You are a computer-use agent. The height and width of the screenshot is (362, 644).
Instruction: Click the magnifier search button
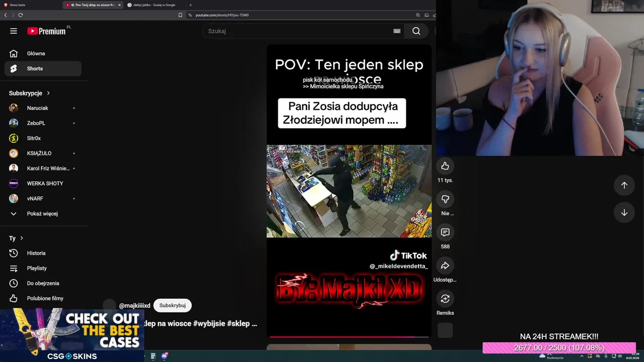coord(416,31)
